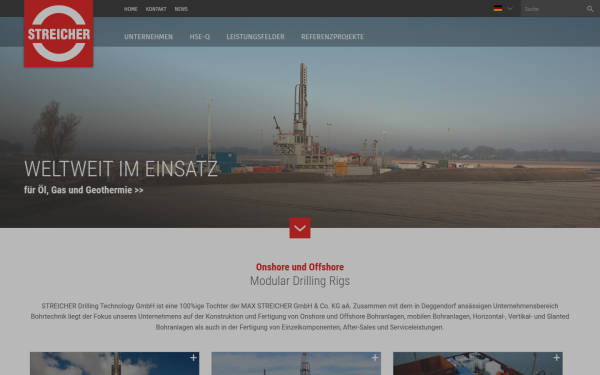600x375 pixels.
Task: Click the red scroll-down chevron button
Action: [300, 228]
